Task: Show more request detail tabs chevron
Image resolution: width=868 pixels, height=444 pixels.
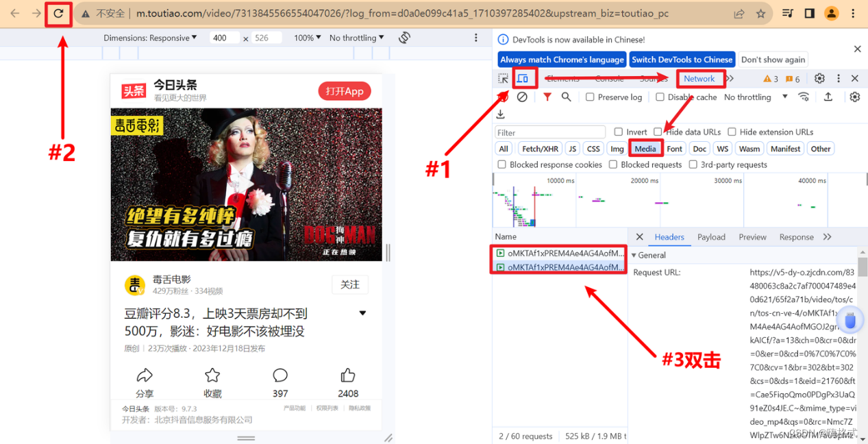Action: point(827,237)
